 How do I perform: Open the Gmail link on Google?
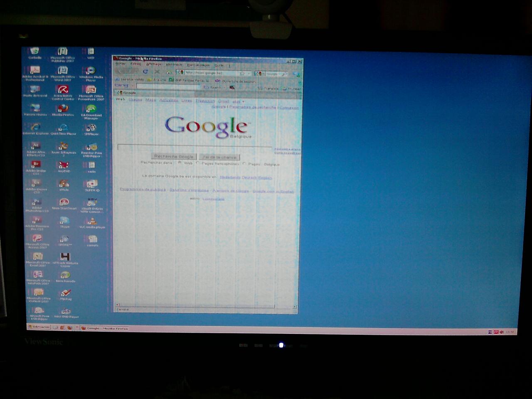[224, 101]
